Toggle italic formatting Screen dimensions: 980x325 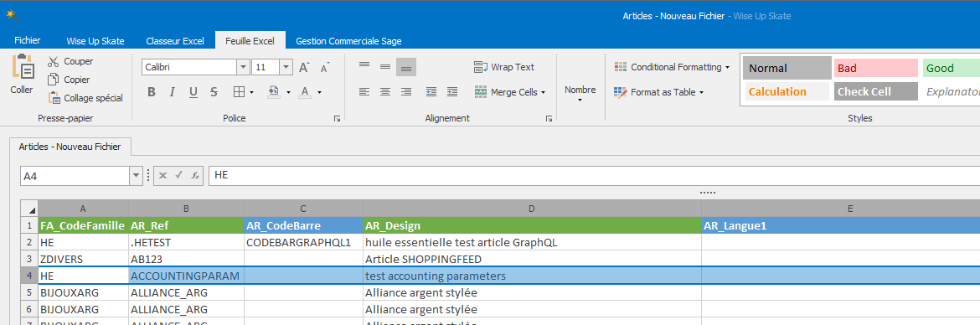(173, 92)
